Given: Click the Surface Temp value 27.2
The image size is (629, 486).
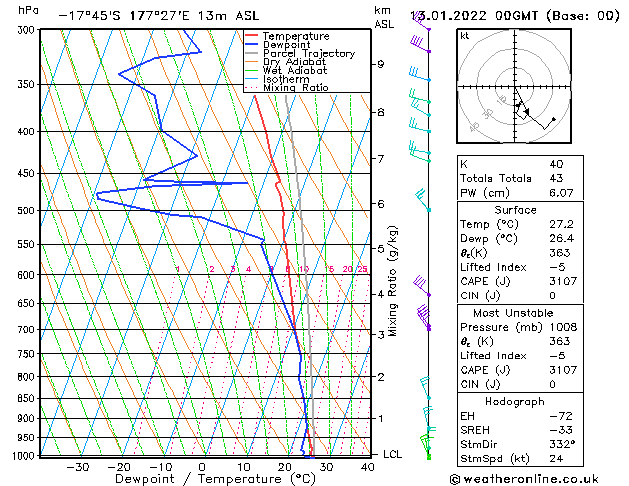Looking at the screenshot, I should pyautogui.click(x=561, y=224).
